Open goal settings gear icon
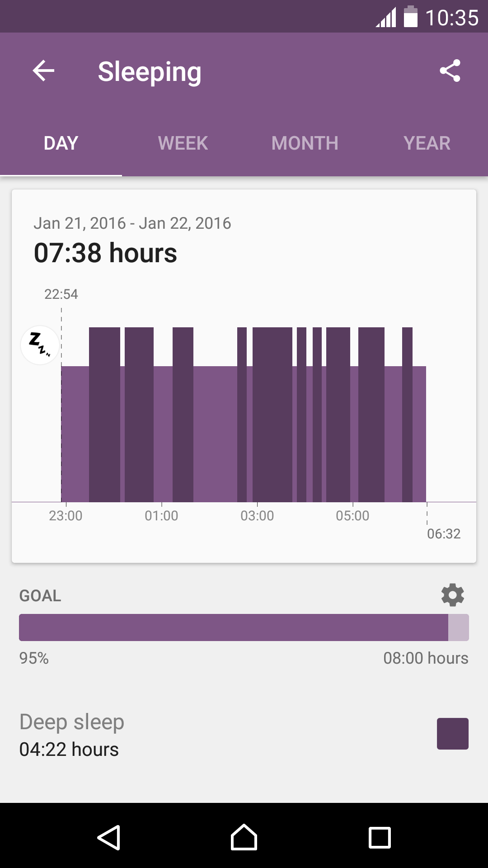 [453, 595]
